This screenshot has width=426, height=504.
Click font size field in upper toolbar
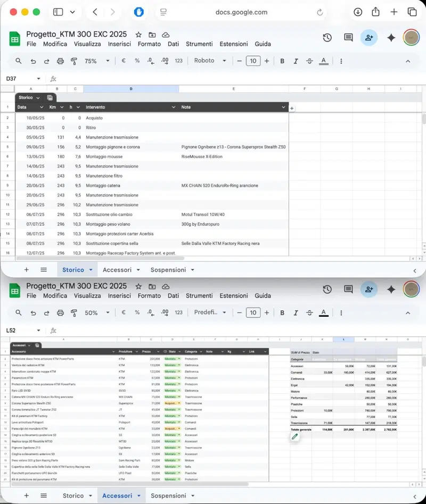point(253,61)
